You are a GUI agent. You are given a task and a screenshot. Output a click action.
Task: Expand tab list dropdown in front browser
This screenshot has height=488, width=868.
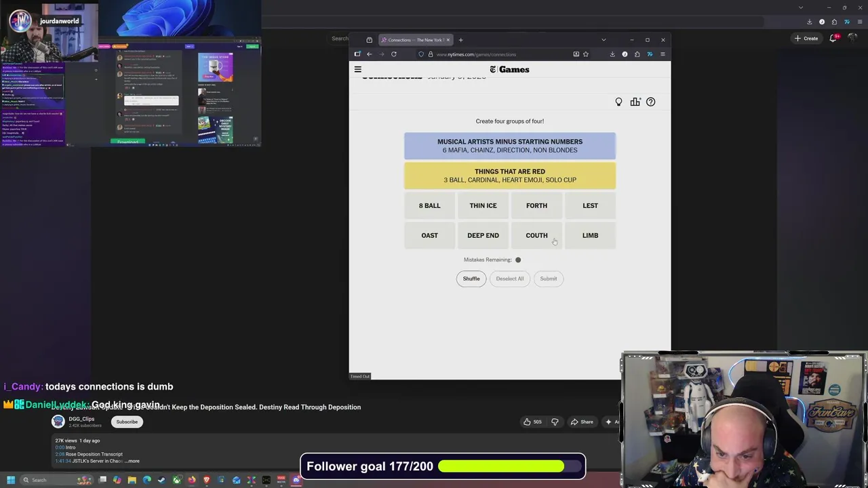pos(604,40)
